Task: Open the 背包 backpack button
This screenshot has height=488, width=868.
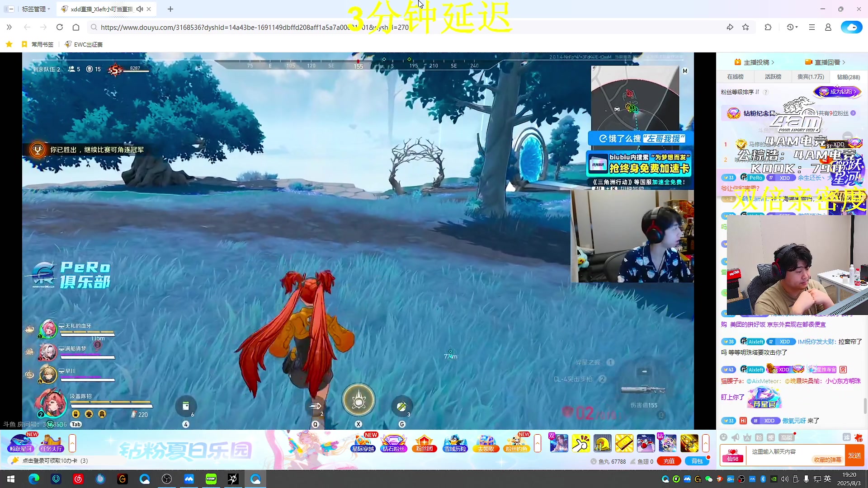Action: (697, 461)
